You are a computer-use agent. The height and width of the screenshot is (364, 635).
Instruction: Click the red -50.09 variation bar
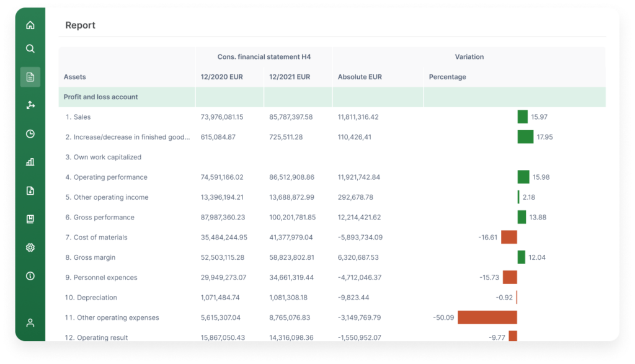(x=487, y=317)
